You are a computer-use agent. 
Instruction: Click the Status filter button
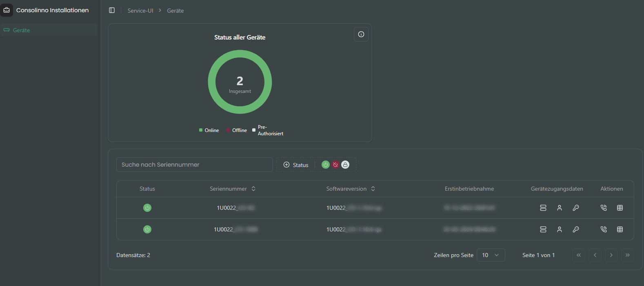click(296, 165)
